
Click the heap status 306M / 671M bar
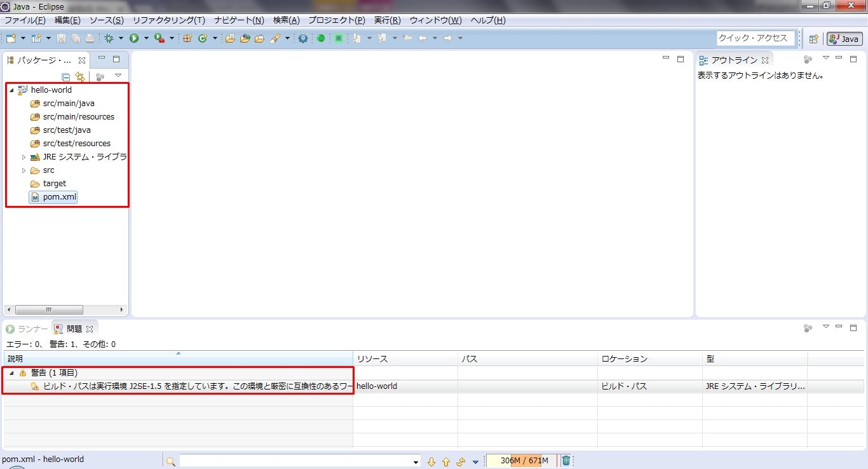pos(522,461)
